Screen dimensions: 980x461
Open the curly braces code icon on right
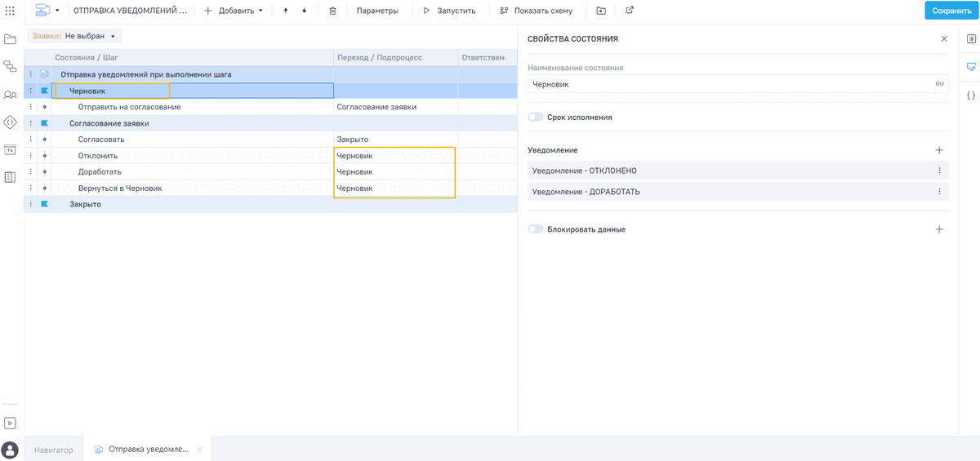pos(971,95)
